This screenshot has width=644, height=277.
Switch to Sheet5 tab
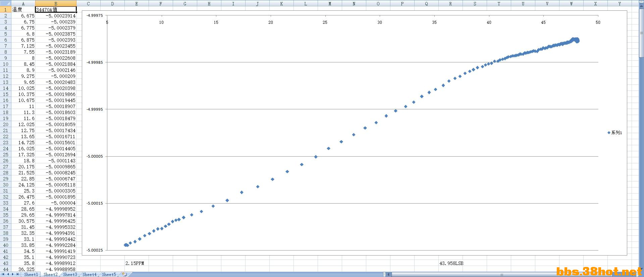point(109,274)
